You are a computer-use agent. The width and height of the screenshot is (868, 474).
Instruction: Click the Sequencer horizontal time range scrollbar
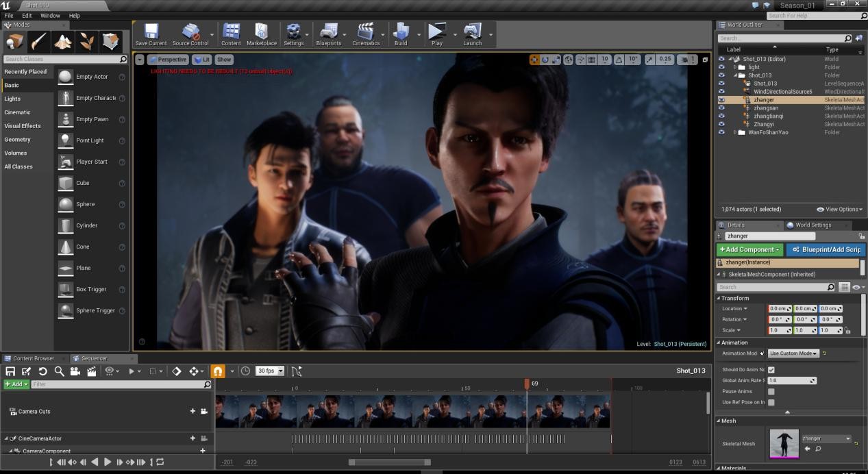tap(389, 462)
